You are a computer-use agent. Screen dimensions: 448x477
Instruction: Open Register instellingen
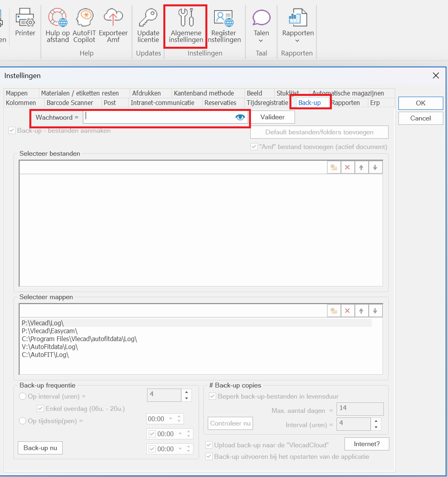point(224,25)
